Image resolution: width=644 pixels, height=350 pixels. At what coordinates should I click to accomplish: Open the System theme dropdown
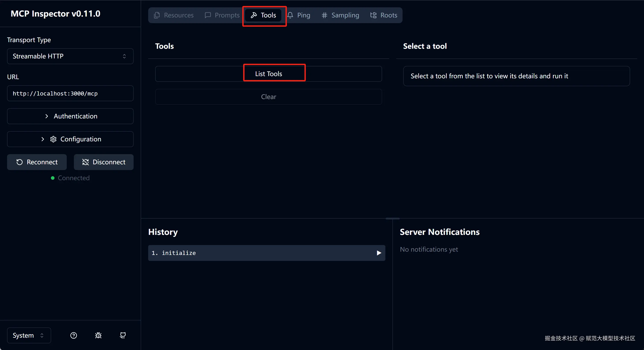coord(29,335)
